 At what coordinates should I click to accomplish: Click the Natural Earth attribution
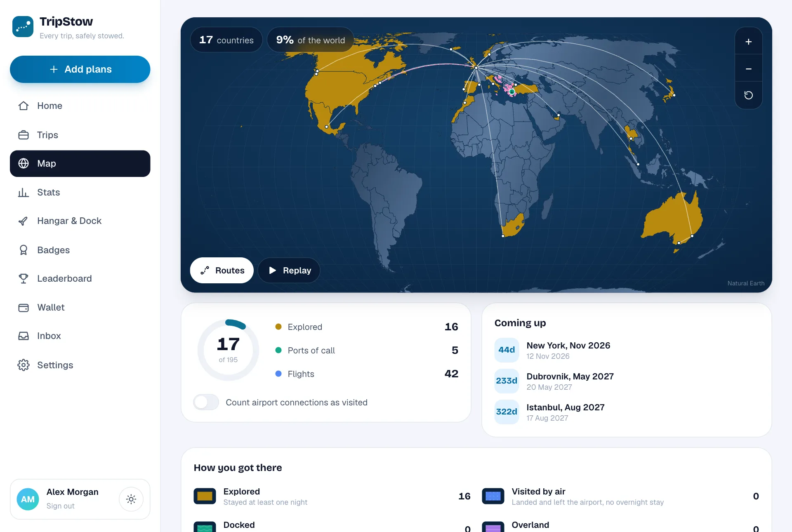click(x=746, y=283)
